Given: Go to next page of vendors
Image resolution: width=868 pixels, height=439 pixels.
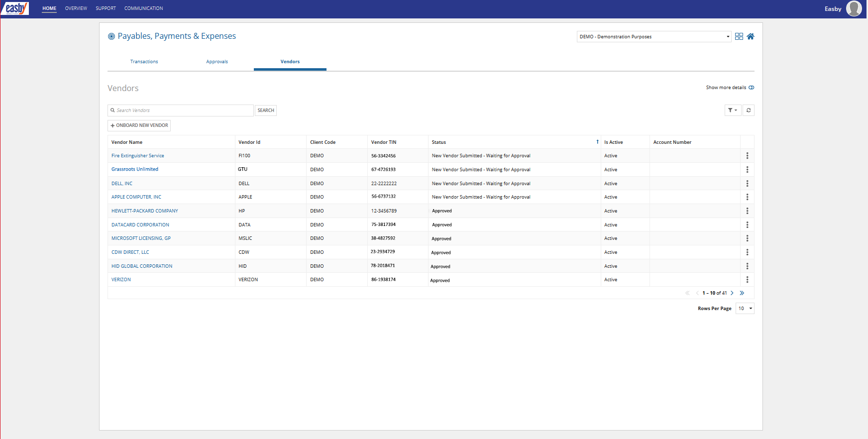Looking at the screenshot, I should (x=732, y=293).
